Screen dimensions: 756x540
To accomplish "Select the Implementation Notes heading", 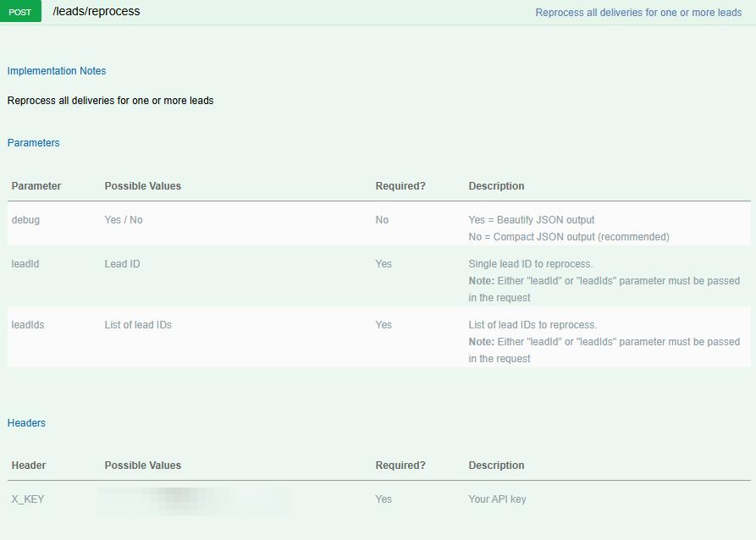I will [x=57, y=71].
